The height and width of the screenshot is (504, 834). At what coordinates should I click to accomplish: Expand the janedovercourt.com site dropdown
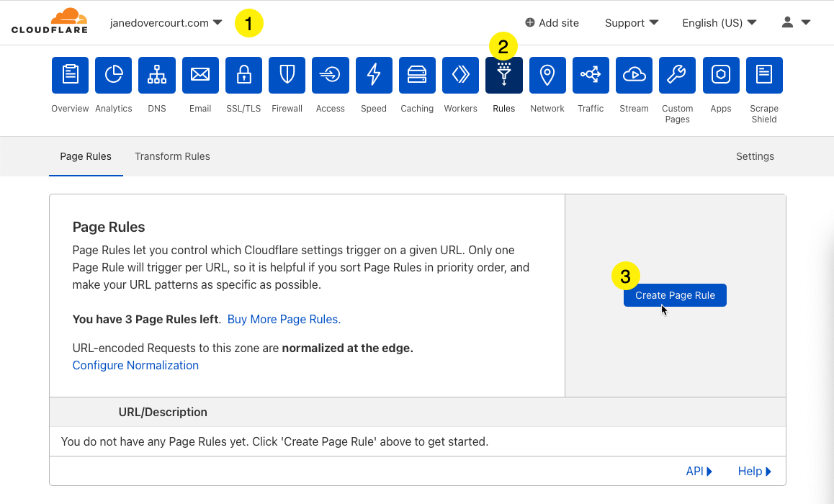tap(166, 23)
